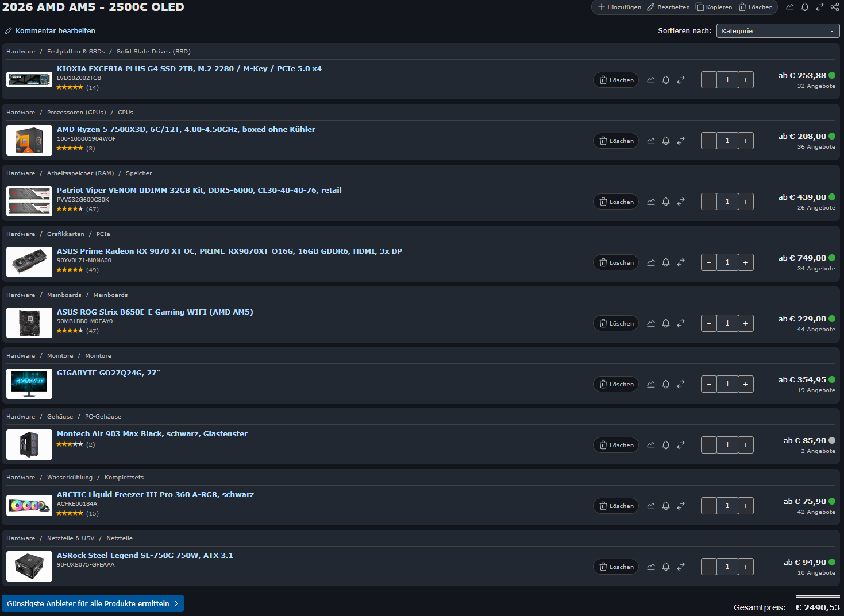Click compare arrows icon for KIOXIA EXCERIA SSD

681,80
